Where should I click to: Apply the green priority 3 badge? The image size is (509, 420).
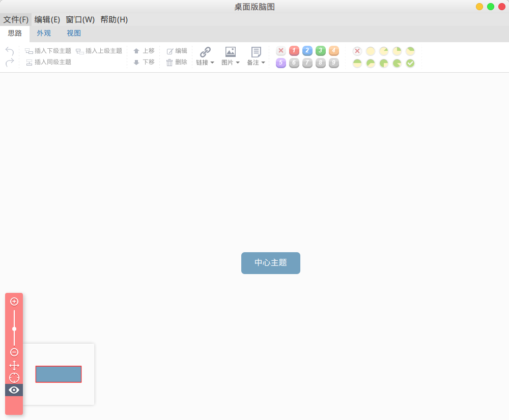320,51
